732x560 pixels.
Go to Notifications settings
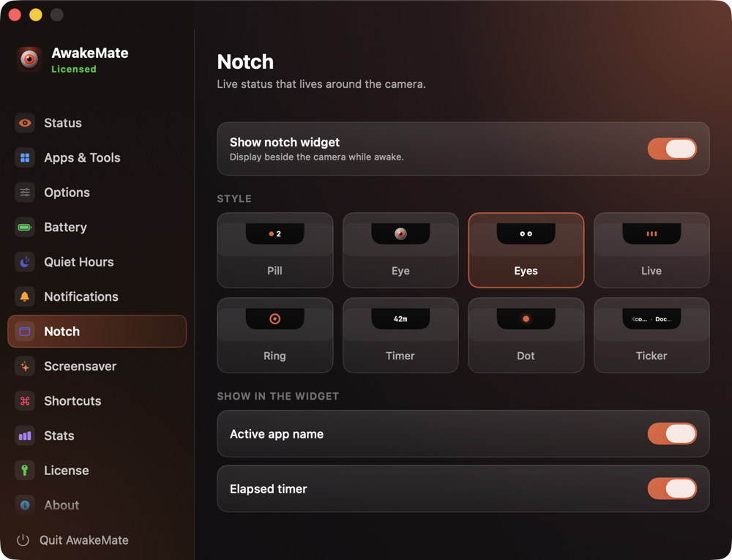pyautogui.click(x=97, y=296)
